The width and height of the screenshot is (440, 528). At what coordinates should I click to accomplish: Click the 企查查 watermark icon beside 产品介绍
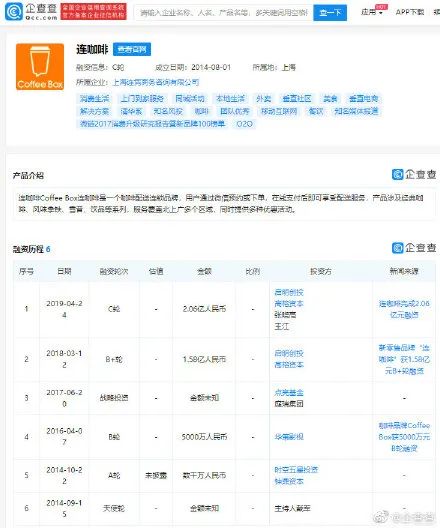click(414, 174)
